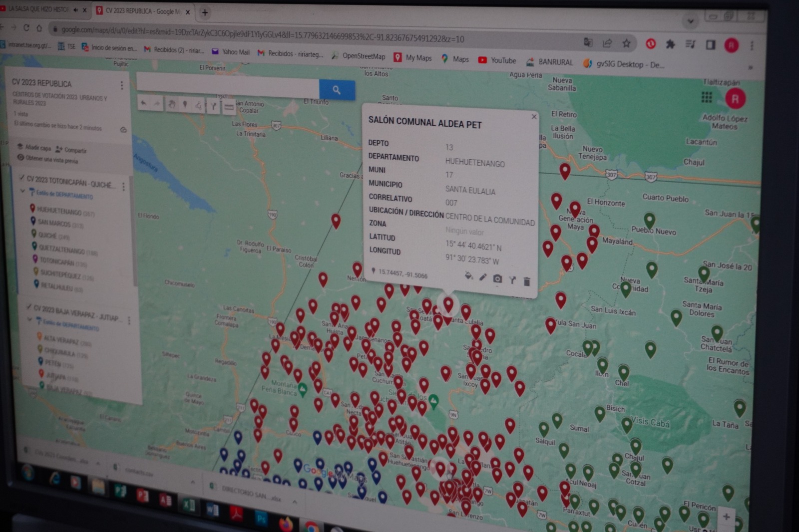Select TOTONICAPÁN in the layer list

coord(59,261)
